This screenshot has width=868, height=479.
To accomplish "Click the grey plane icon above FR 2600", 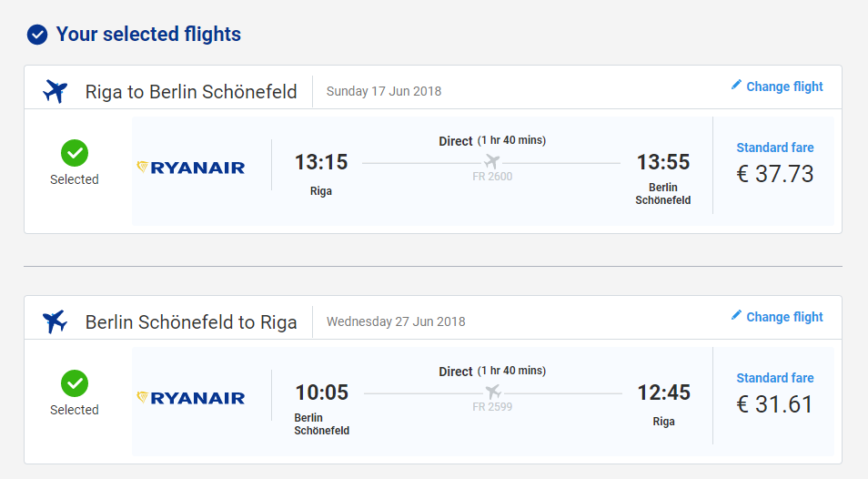I will [x=491, y=162].
